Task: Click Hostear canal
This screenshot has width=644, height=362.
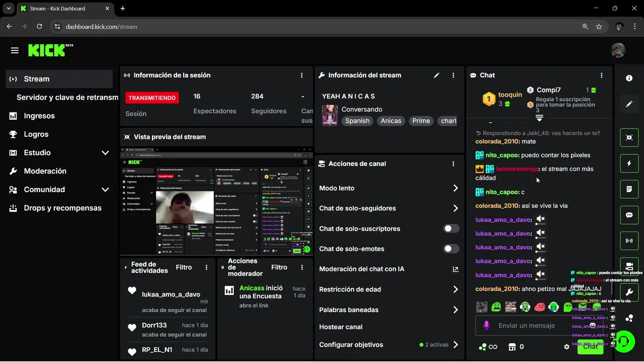Action: pyautogui.click(x=341, y=327)
